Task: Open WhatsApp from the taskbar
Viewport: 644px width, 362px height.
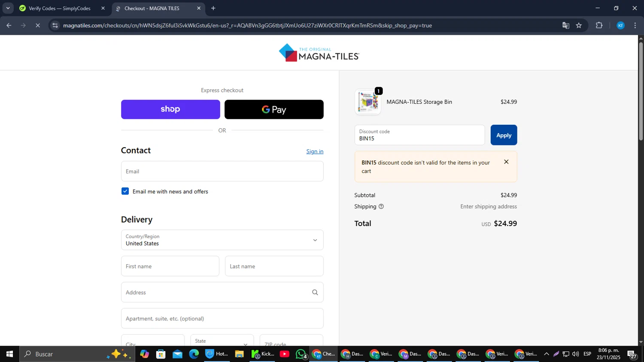Action: click(x=301, y=354)
